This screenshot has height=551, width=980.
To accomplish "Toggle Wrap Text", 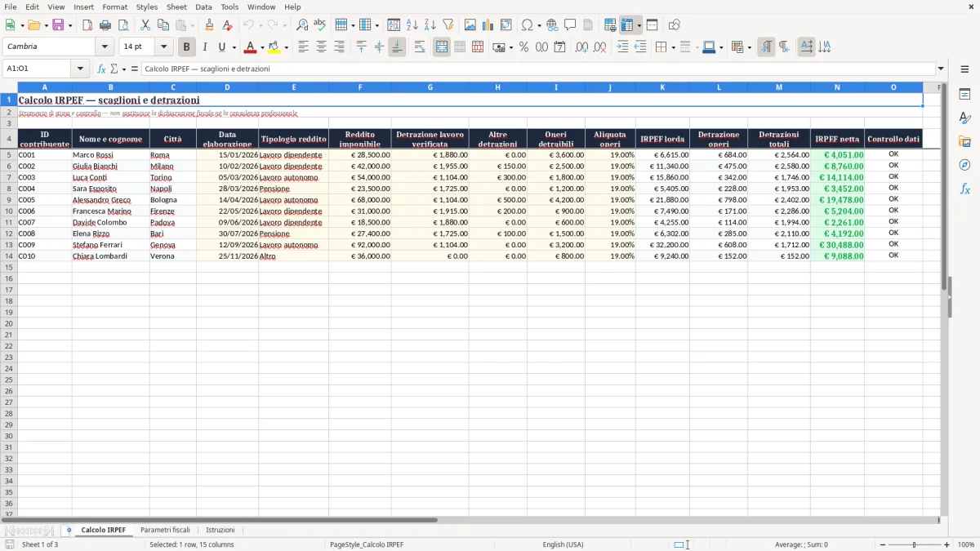I will (420, 47).
